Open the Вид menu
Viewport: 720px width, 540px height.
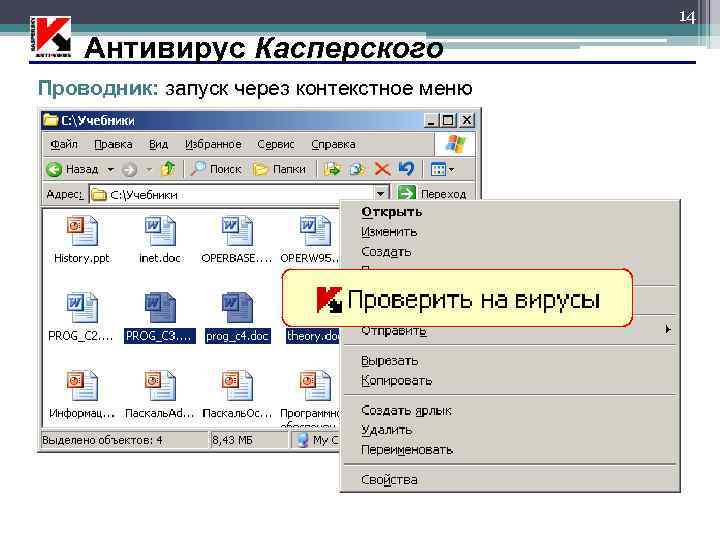158,144
